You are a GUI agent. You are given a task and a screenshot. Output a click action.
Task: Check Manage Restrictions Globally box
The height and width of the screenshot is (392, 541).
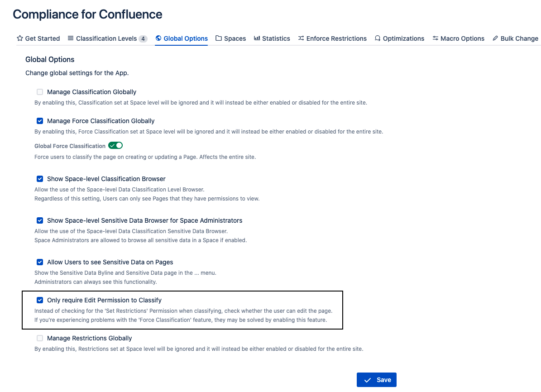click(x=40, y=338)
